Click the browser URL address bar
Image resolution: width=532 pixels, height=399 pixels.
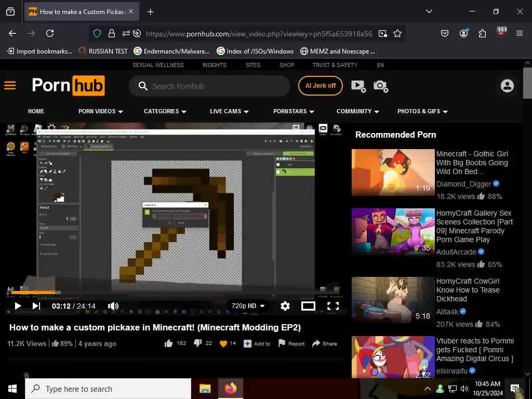coord(259,34)
